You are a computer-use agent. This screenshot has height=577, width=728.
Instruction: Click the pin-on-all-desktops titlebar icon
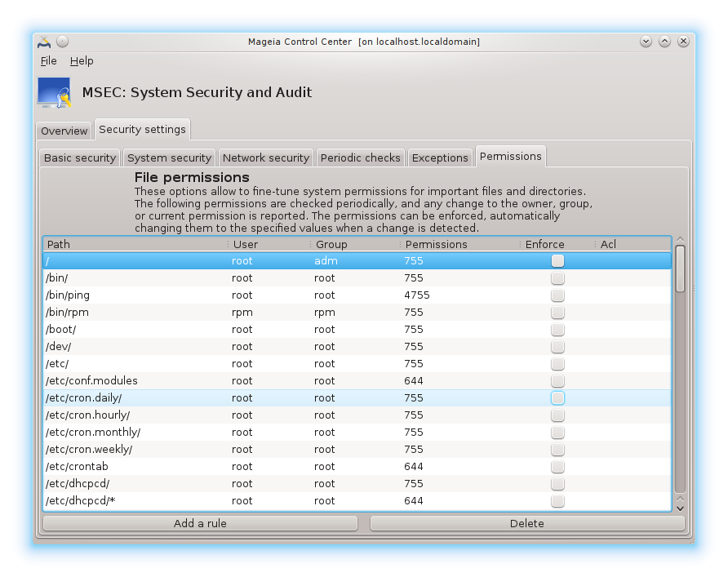pyautogui.click(x=63, y=41)
